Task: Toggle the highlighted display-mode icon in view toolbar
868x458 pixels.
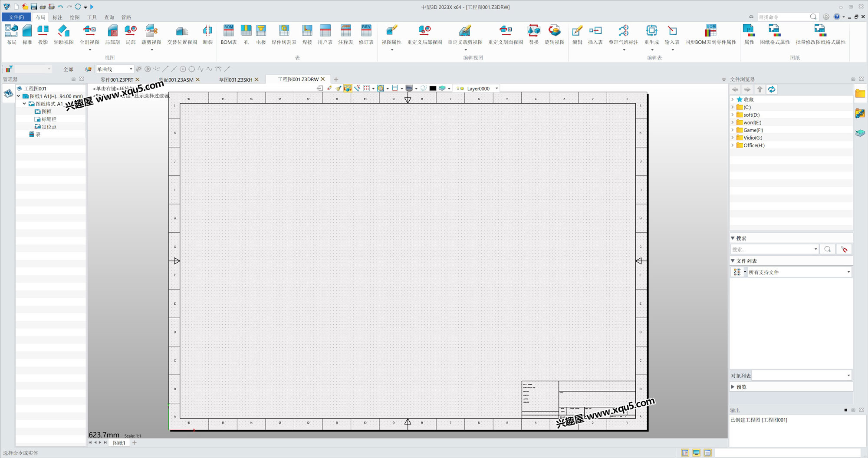Action: click(348, 88)
